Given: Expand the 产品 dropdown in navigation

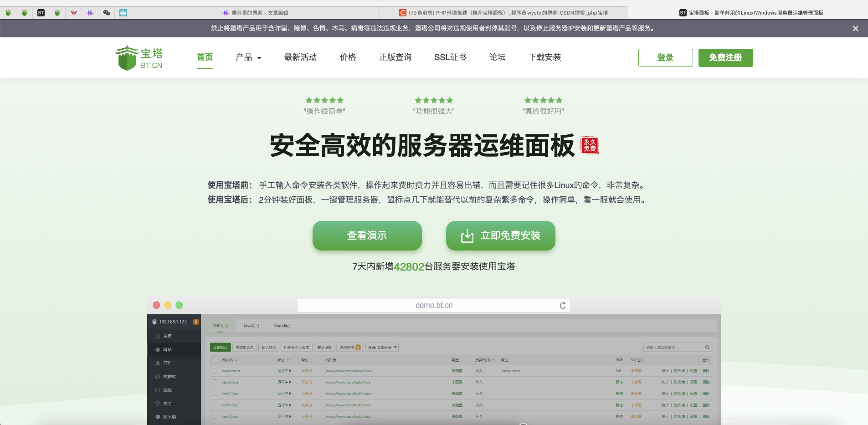Looking at the screenshot, I should coord(248,57).
